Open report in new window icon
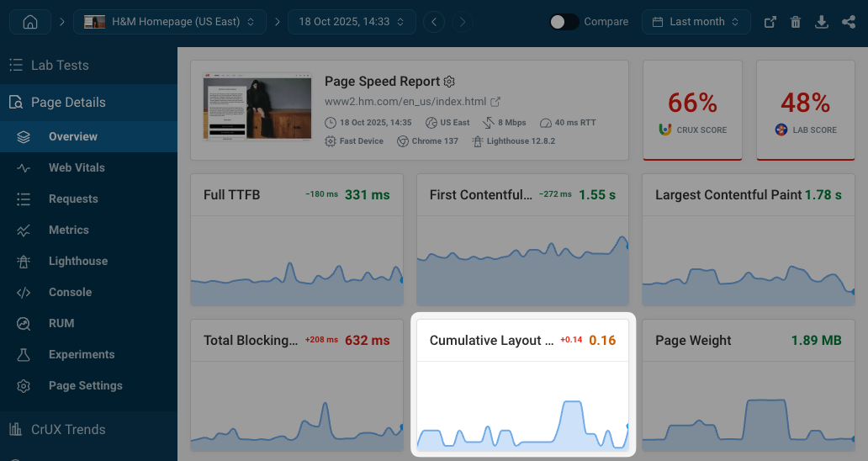Screen dimensions: 868x461 [770, 22]
